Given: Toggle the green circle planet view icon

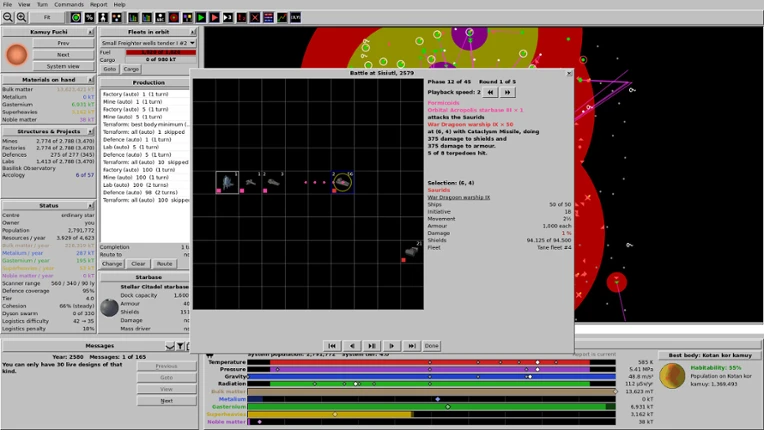Looking at the screenshot, I should (x=76, y=18).
